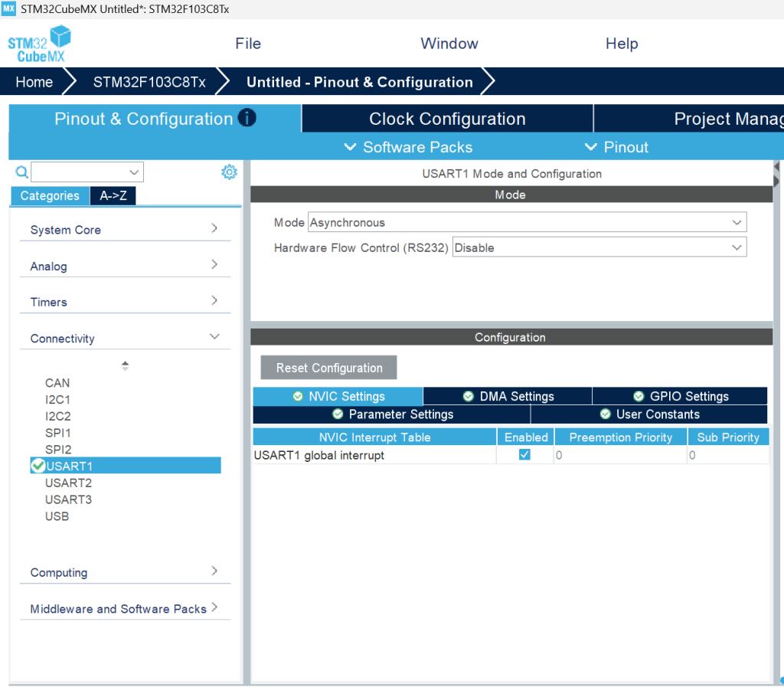Image resolution: width=784 pixels, height=694 pixels.
Task: Open the Hardware Flow Control dropdown
Action: (x=599, y=248)
